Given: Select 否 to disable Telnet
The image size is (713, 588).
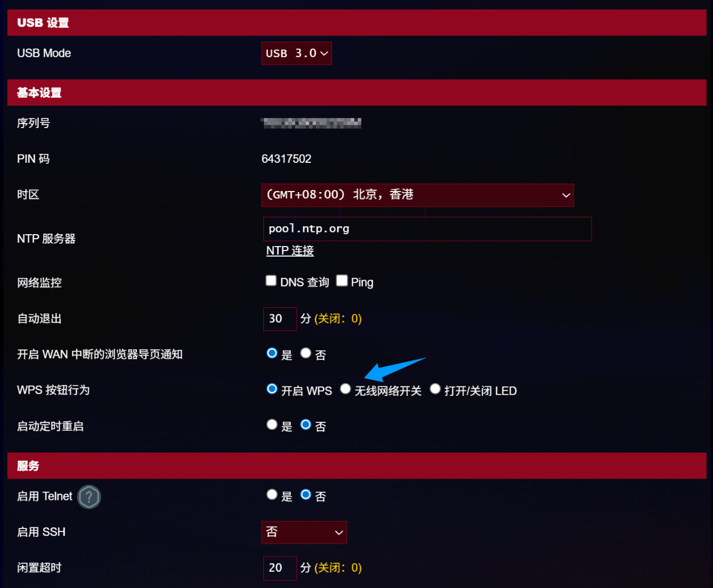Looking at the screenshot, I should point(305,494).
